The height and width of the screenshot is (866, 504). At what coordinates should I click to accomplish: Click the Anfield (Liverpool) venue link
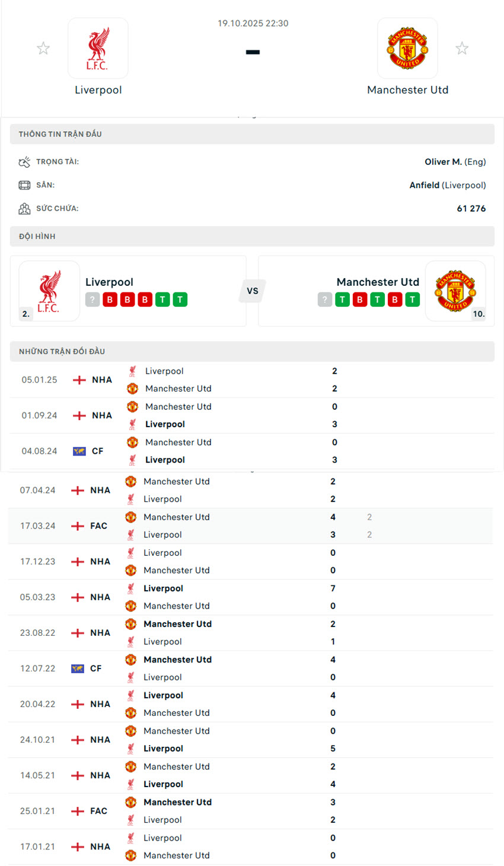tap(449, 184)
